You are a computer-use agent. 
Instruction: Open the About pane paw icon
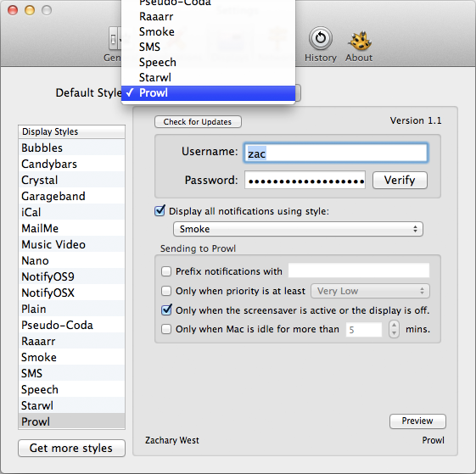360,40
